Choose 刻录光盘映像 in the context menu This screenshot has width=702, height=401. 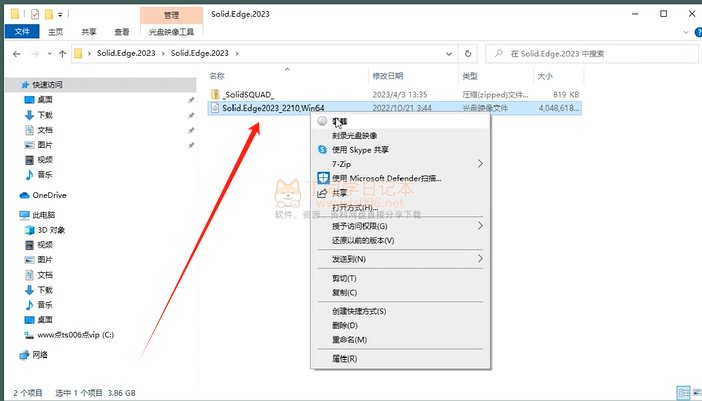click(401, 136)
